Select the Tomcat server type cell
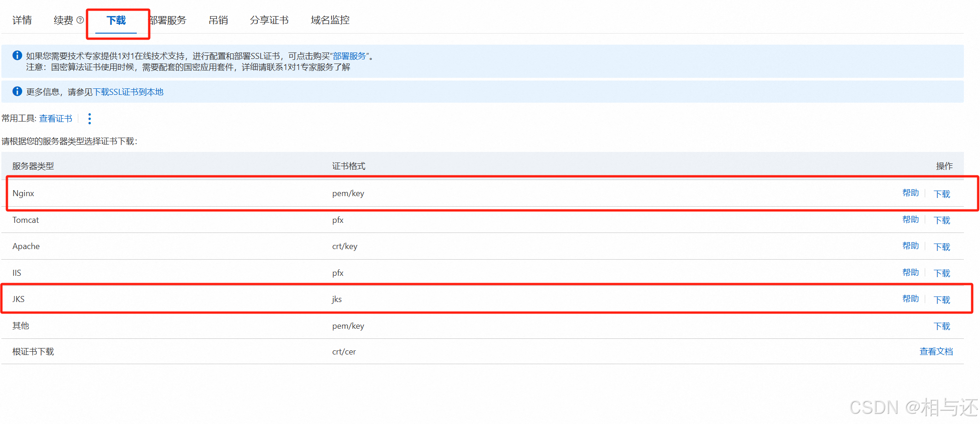 point(26,220)
